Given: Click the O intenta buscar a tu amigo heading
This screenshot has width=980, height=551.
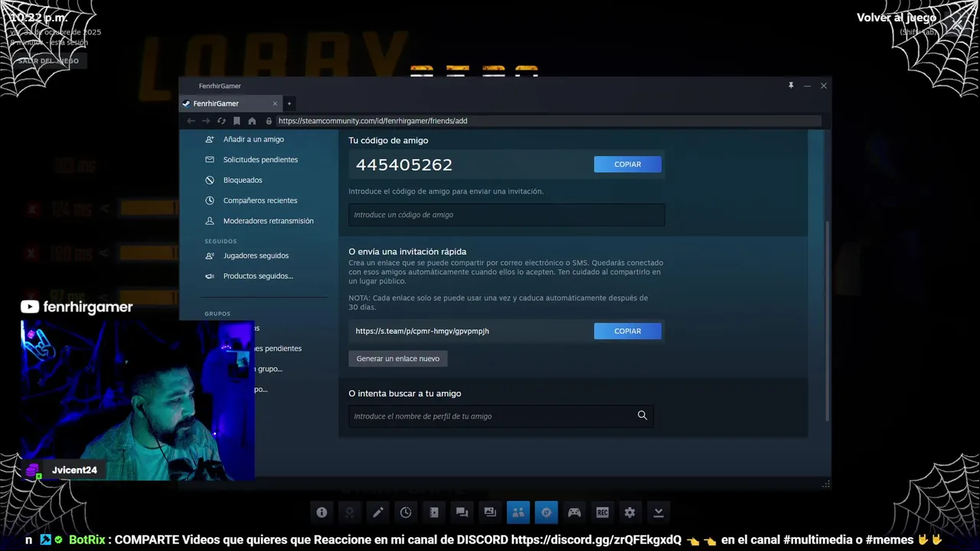Looking at the screenshot, I should coord(405,393).
